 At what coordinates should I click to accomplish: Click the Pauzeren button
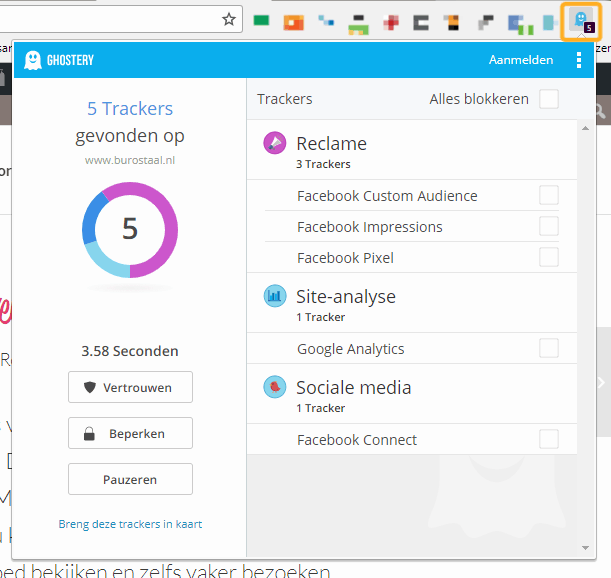point(130,479)
